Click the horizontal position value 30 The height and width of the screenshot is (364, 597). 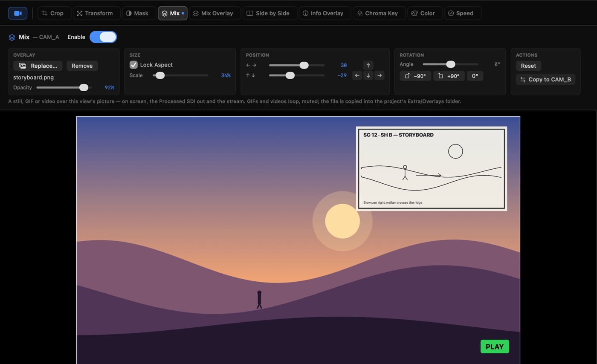[344, 65]
